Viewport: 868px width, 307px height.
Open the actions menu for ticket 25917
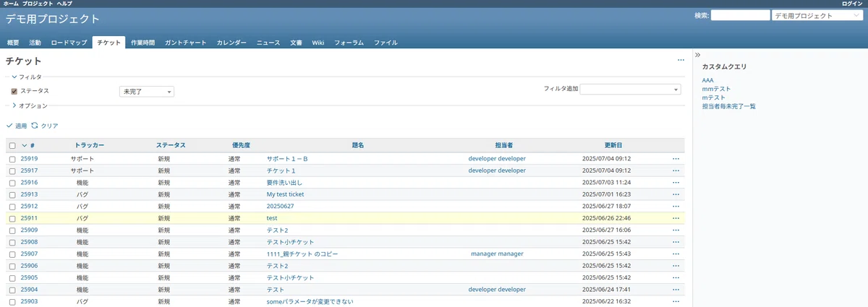coord(676,170)
